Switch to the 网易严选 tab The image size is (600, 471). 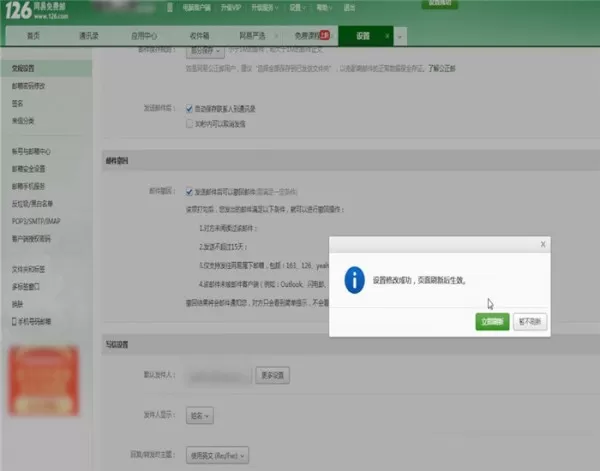coord(252,36)
